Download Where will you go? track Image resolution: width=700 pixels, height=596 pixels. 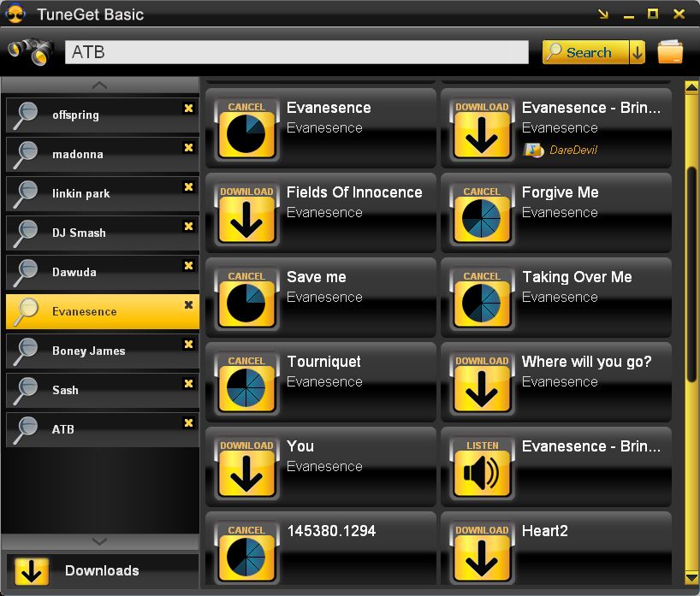[482, 384]
